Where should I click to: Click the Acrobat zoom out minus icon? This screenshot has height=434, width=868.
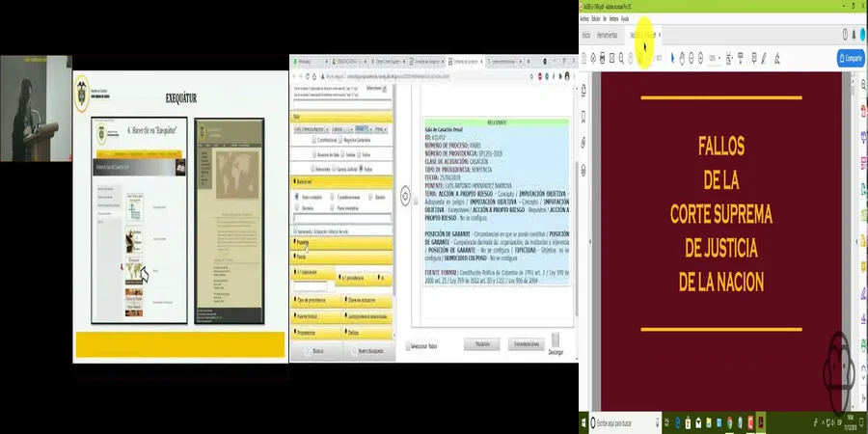[x=692, y=58]
